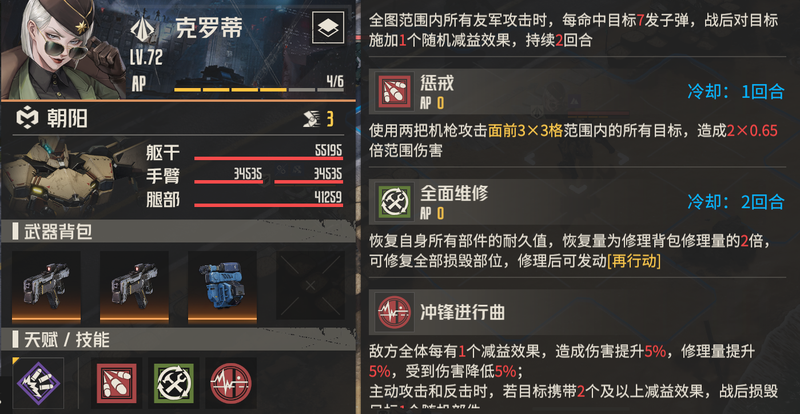This screenshot has height=414, width=800.
Task: Click the [再行动] keyword link
Action: [x=634, y=261]
